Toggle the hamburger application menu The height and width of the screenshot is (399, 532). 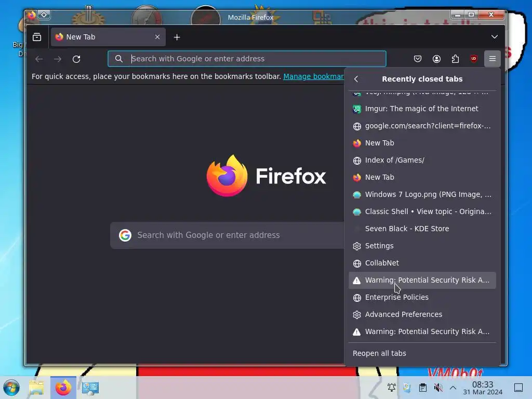493,59
